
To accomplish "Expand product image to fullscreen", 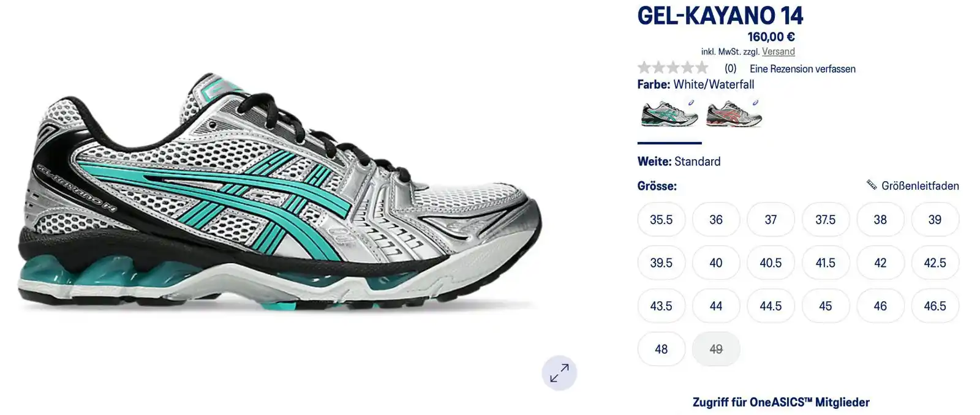I will pos(559,373).
